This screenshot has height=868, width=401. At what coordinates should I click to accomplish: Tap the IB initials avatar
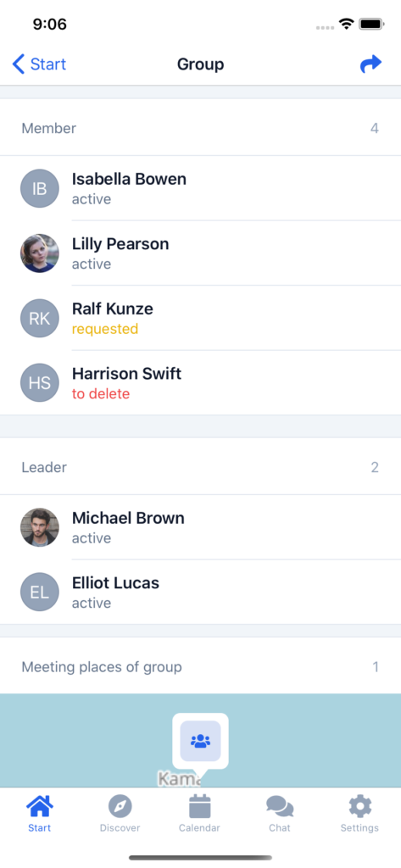(x=40, y=189)
